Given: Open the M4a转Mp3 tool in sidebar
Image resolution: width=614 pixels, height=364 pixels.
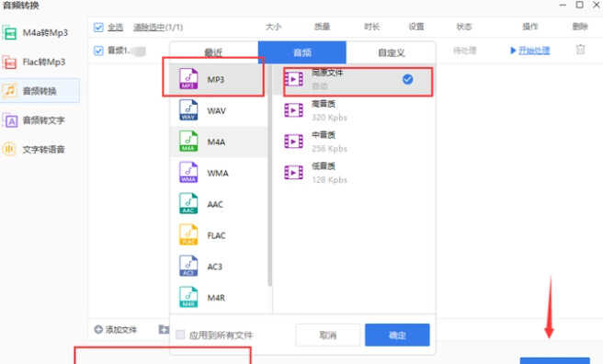Looking at the screenshot, I should tap(40, 33).
